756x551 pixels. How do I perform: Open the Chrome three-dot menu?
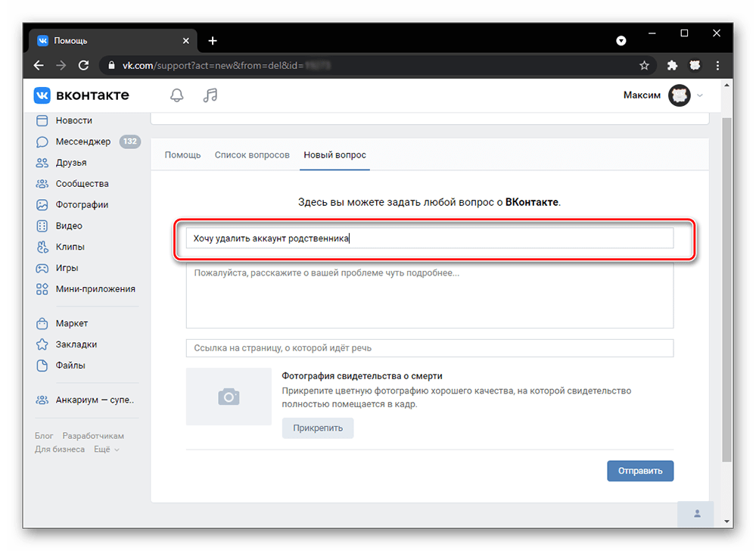coord(717,65)
